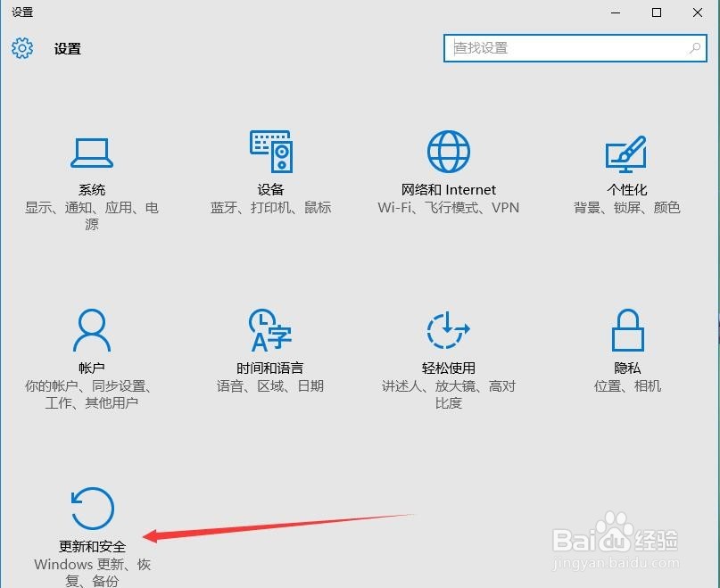Viewport: 720px width, 588px height.
Task: Open the 时间和语言 icon
Action: 269,330
